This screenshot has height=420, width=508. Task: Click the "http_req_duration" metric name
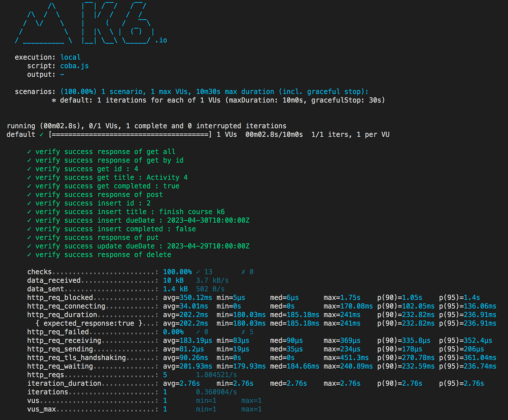point(62,315)
